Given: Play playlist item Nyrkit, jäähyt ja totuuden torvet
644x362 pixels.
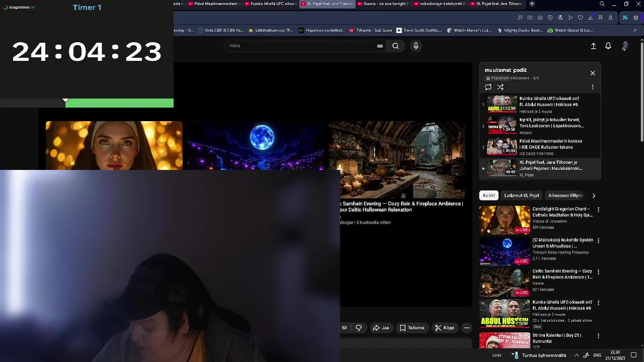Looking at the screenshot, I should pyautogui.click(x=539, y=126).
